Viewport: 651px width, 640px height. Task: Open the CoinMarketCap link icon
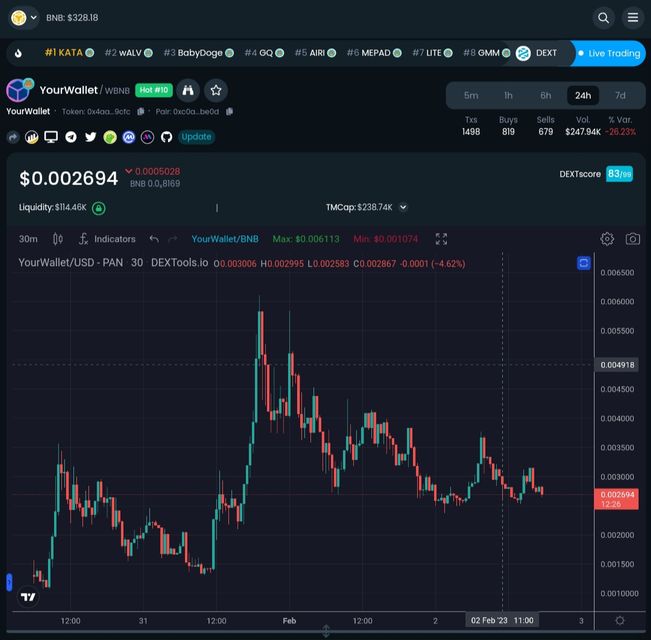(129, 137)
